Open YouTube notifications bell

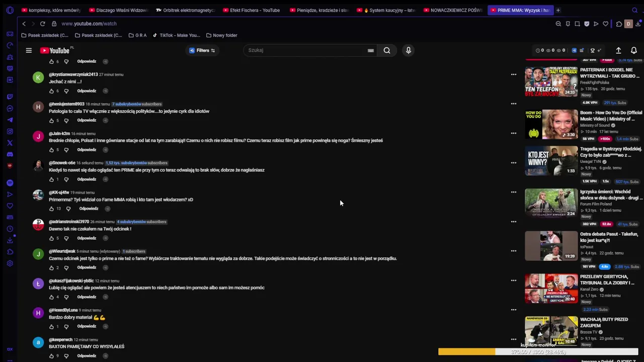pos(634,50)
